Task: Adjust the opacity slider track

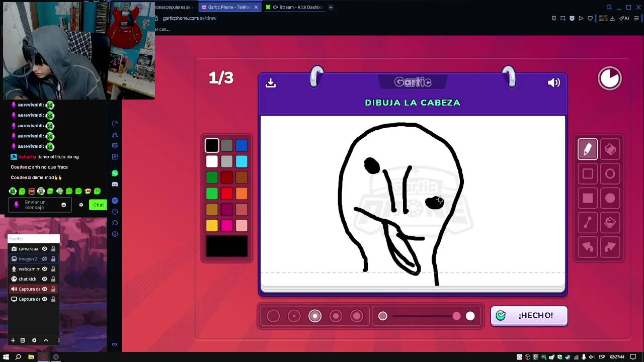Action: point(426,316)
